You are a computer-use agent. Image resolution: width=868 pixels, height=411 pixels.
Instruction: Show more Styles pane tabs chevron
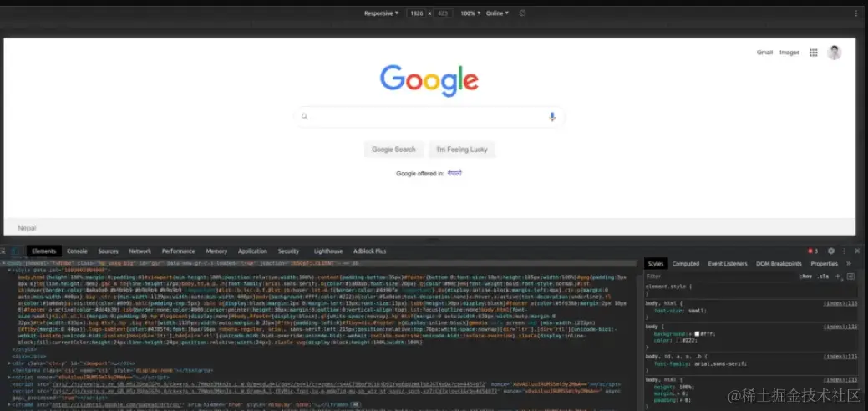(x=849, y=264)
